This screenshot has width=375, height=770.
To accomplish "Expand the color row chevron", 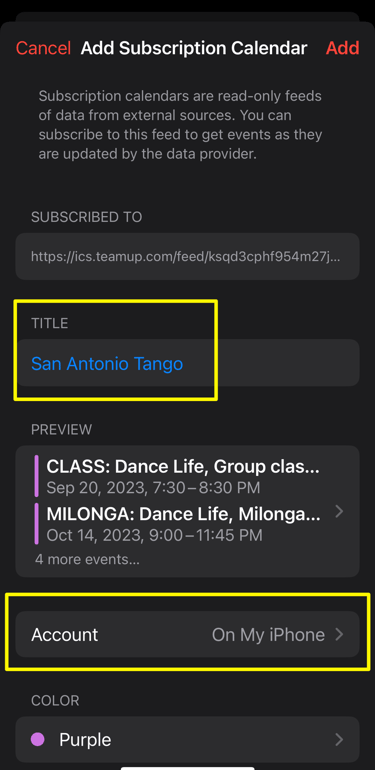I will pyautogui.click(x=339, y=740).
